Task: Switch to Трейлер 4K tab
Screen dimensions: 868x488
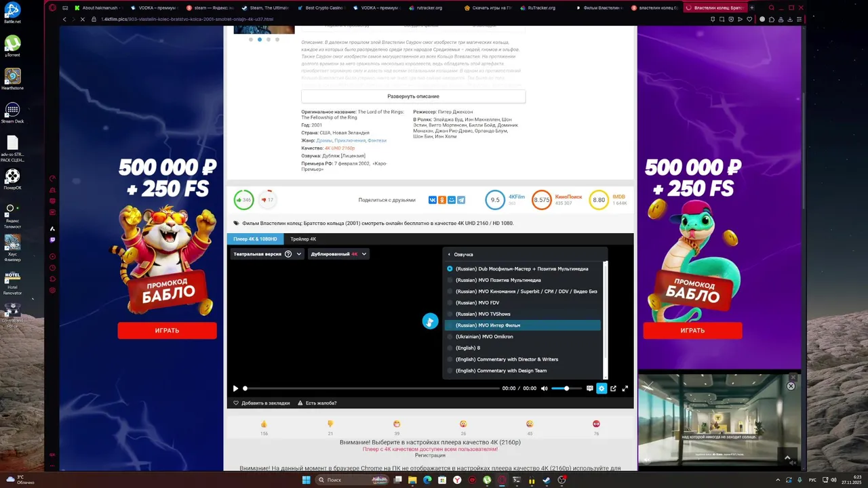Action: (x=303, y=239)
